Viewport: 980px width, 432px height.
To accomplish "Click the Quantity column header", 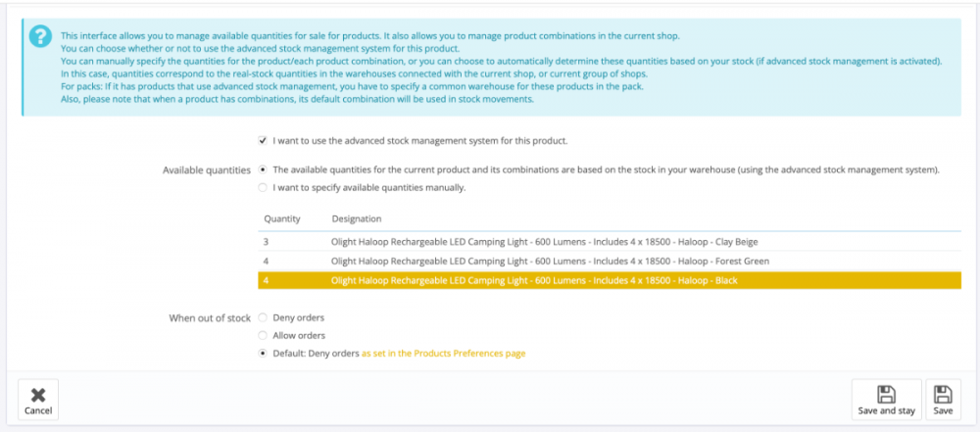I will click(x=282, y=218).
